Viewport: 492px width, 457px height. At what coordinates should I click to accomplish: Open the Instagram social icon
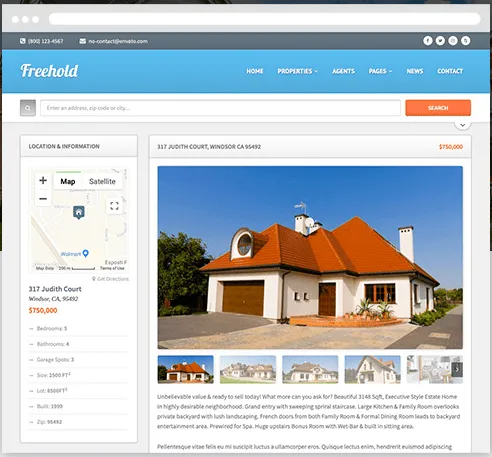tap(453, 41)
